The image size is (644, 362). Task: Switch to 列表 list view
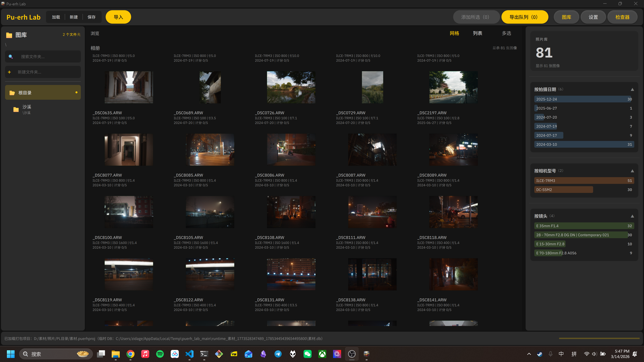tap(477, 33)
